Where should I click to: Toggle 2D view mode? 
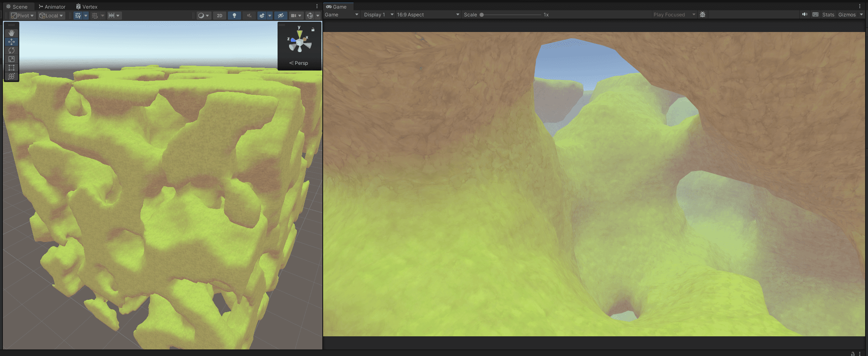coord(220,16)
